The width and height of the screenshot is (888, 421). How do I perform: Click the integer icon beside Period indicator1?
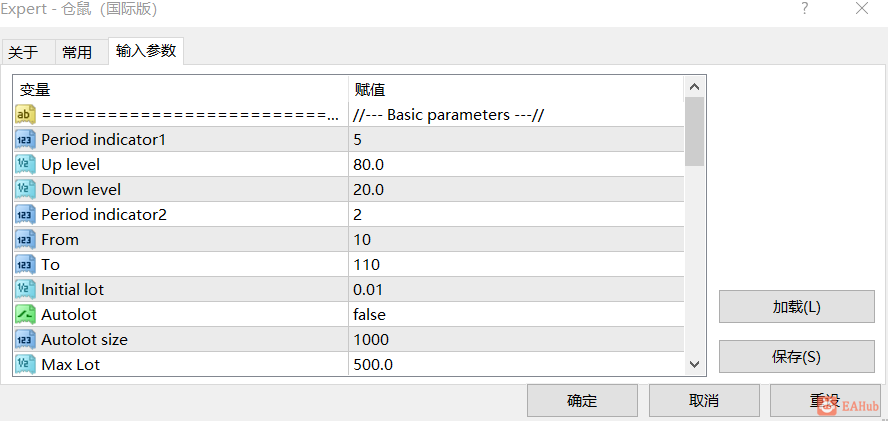[x=26, y=140]
